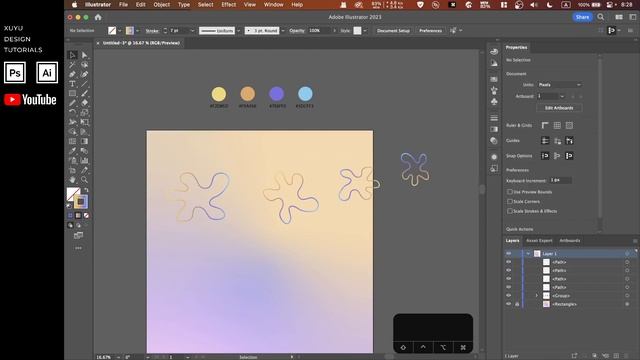This screenshot has height=360, width=640.
Task: Click Delete Selection trash icon in Layers
Action: 627,356
